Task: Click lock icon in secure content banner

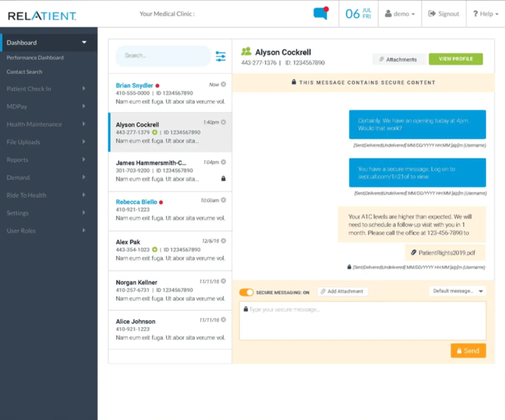Action: [x=294, y=82]
